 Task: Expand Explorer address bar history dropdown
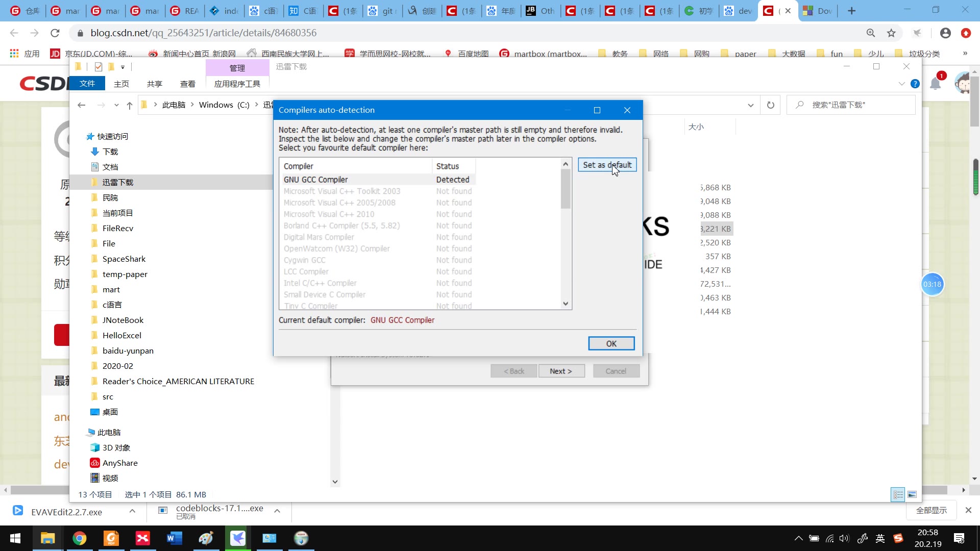(750, 105)
